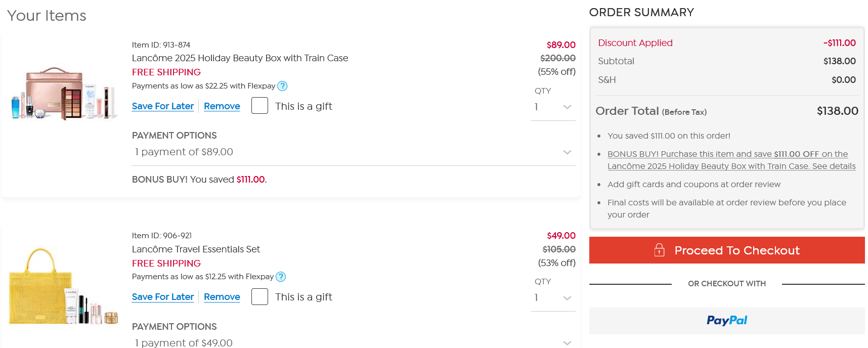Checkout with PayPal
The height and width of the screenshot is (348, 868).
click(726, 321)
